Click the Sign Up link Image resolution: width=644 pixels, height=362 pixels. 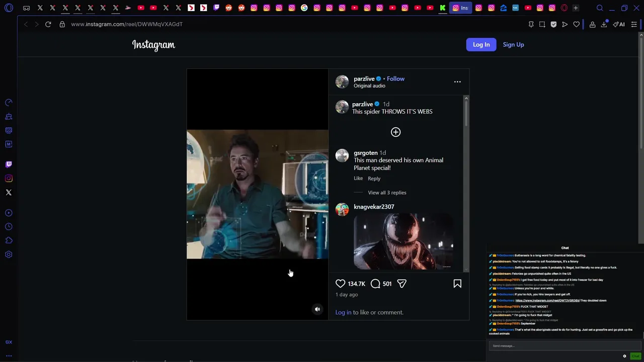(513, 45)
